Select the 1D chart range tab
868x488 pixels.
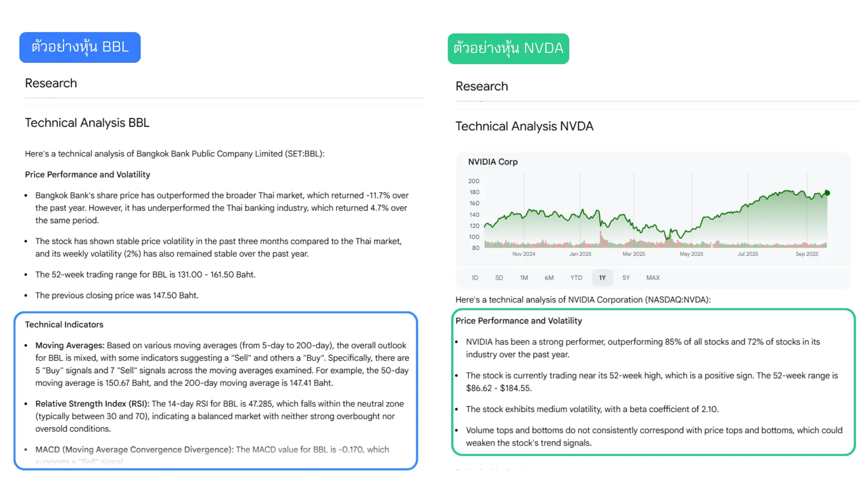(x=475, y=278)
